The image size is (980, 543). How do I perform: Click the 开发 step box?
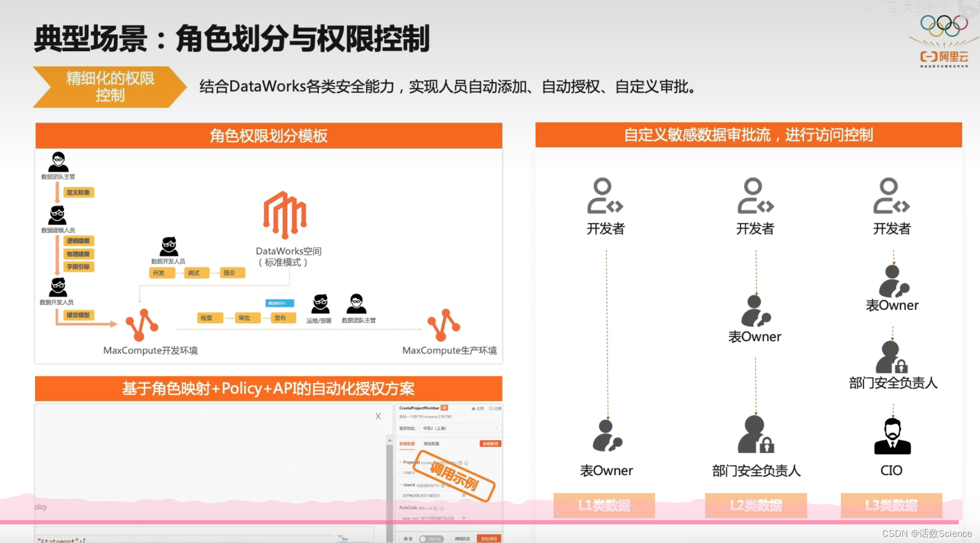161,273
